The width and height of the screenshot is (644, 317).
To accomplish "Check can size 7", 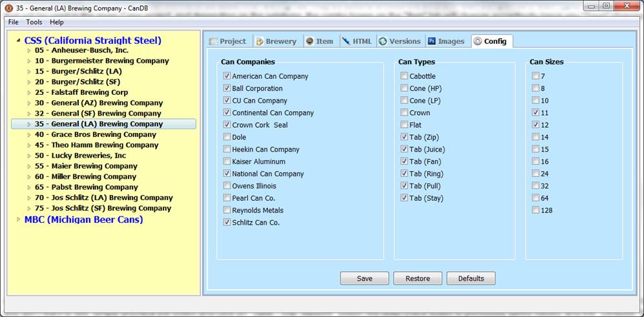I will click(x=535, y=76).
